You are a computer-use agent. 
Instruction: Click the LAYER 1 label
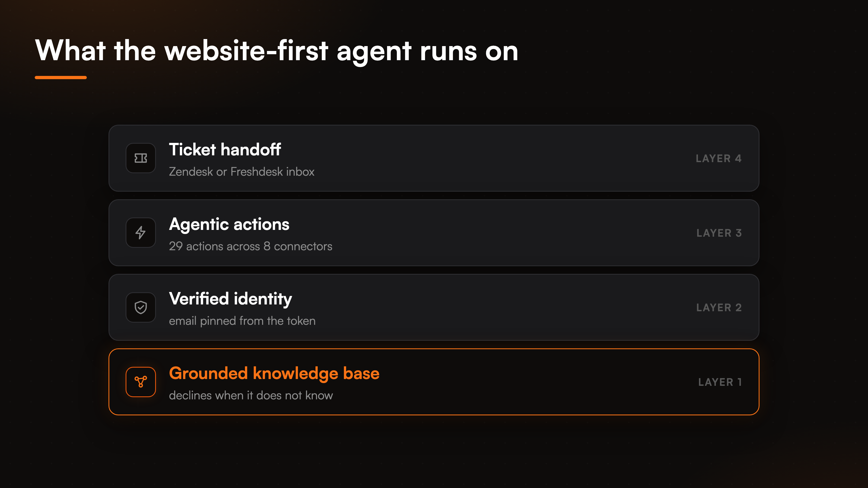[x=720, y=382]
